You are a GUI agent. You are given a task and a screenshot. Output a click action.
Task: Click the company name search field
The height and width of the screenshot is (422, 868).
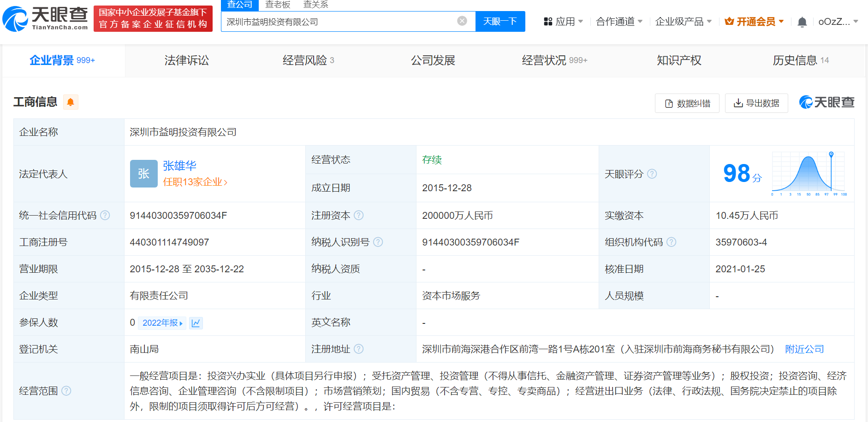tap(339, 22)
